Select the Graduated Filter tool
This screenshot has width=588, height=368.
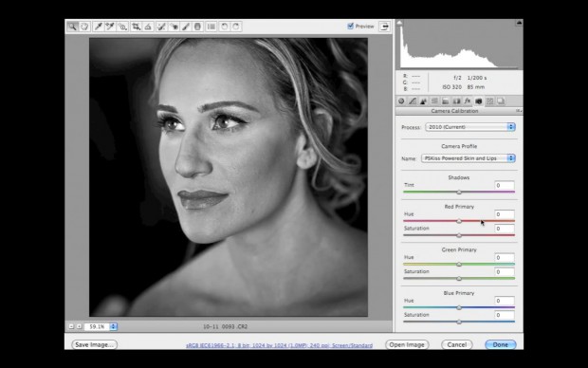point(197,27)
